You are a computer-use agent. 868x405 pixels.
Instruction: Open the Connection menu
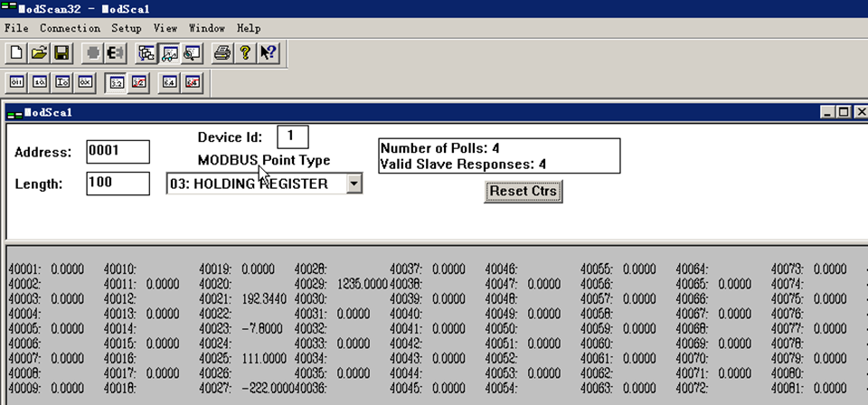(x=70, y=28)
